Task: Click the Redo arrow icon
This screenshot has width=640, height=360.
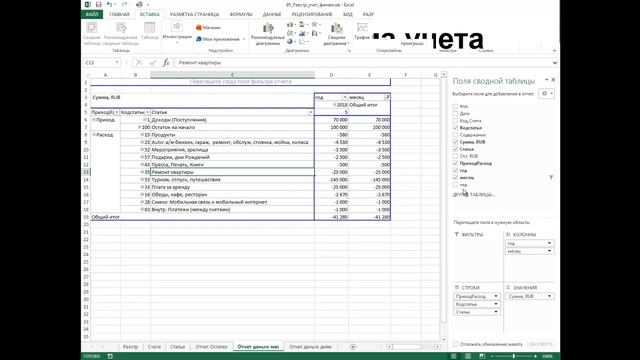Action: pos(124,4)
